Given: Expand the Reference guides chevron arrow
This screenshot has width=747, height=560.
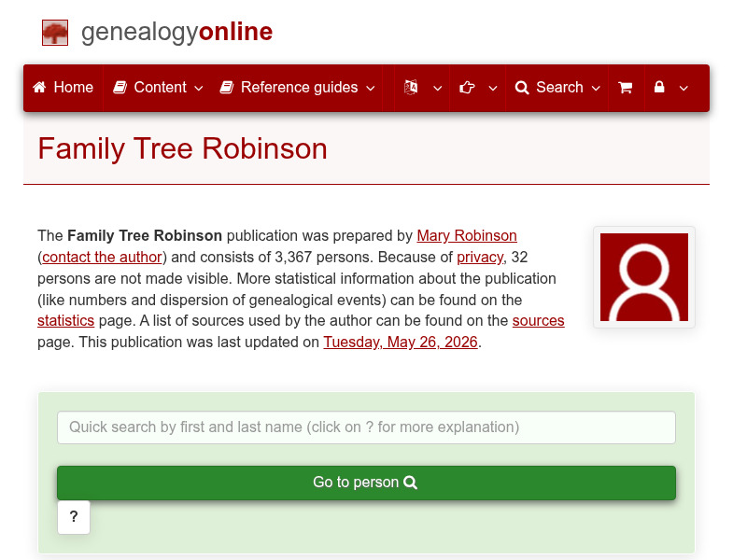Looking at the screenshot, I should pos(370,88).
